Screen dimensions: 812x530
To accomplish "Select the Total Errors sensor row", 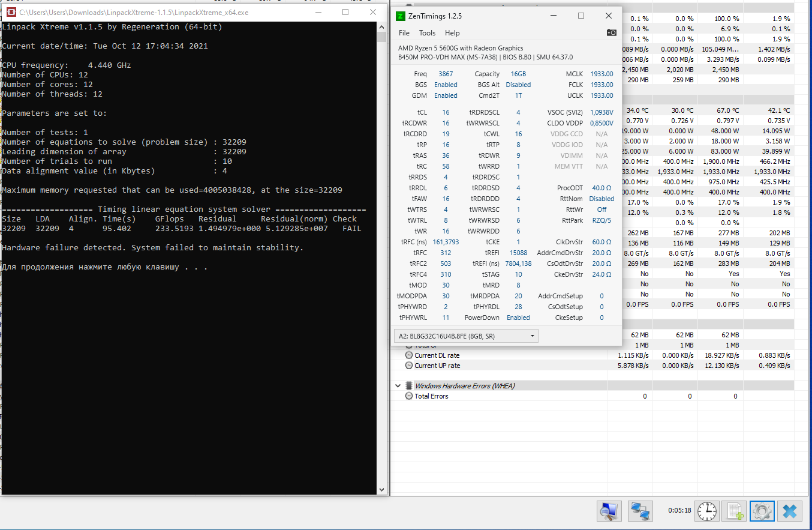I will [600, 396].
